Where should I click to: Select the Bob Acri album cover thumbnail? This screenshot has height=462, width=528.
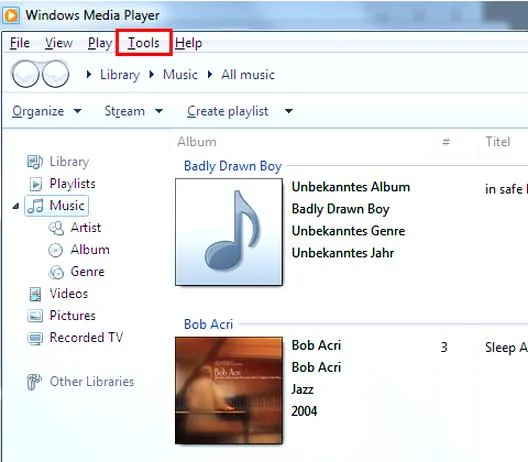tap(229, 390)
